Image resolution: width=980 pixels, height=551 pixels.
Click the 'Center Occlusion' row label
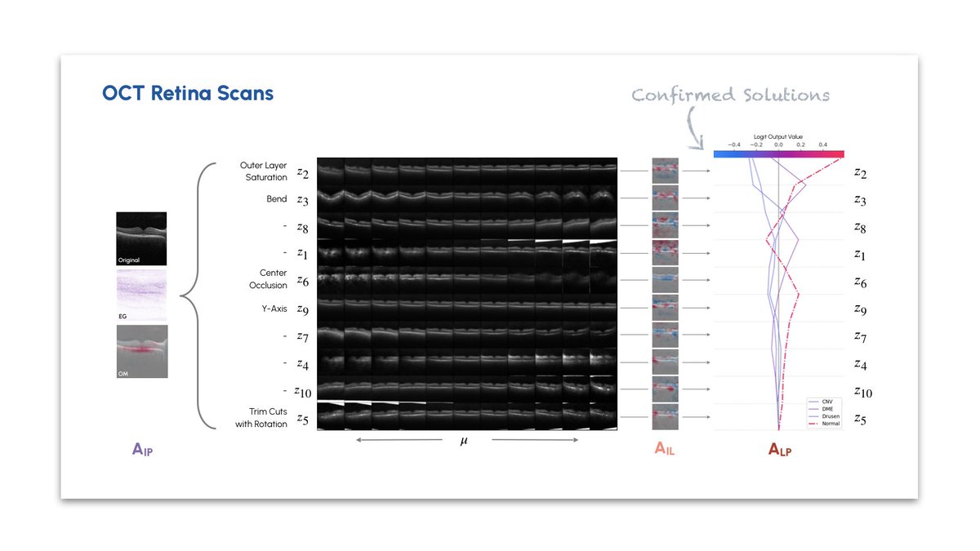(269, 279)
